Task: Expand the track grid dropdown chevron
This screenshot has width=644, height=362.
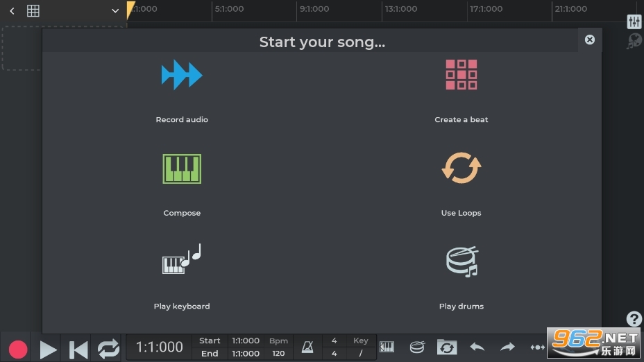Action: (115, 11)
